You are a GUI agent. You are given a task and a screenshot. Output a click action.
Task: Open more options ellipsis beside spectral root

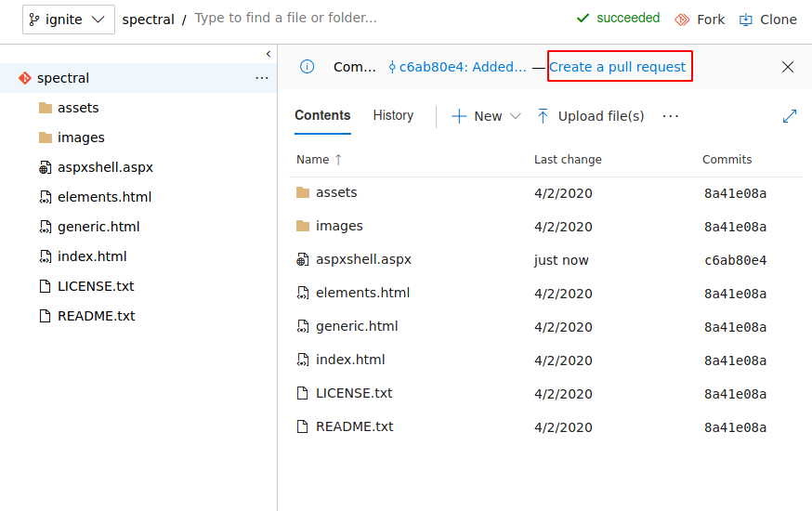tap(262, 78)
